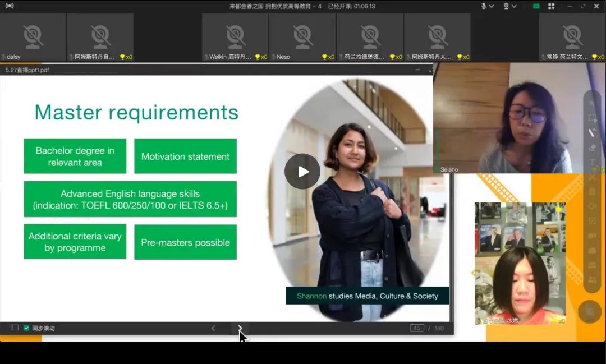Expand the camera options dropdown arrow
Image resolution: width=606 pixels, height=364 pixels.
coord(514,6)
